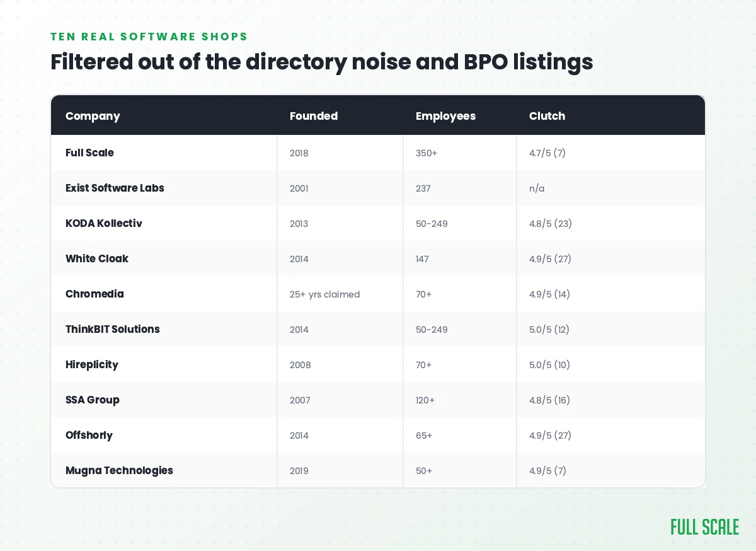Viewport: 756px width, 551px height.
Task: Click the 5.0/5 (12) Clutch rating
Action: click(x=549, y=329)
